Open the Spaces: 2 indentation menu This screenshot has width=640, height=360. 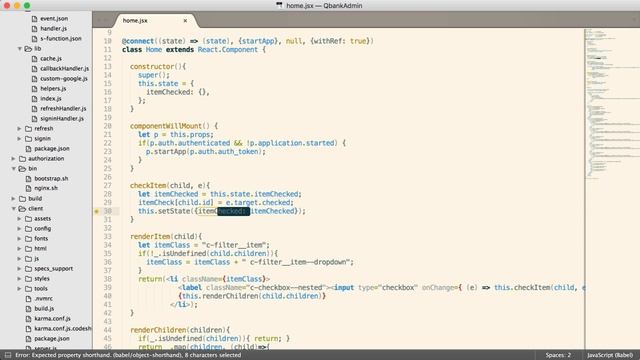tap(558, 355)
